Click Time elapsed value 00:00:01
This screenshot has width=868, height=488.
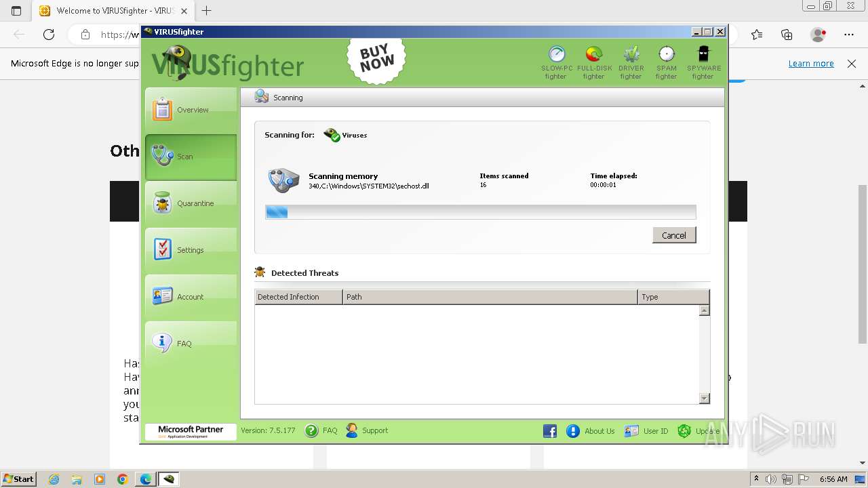(604, 185)
